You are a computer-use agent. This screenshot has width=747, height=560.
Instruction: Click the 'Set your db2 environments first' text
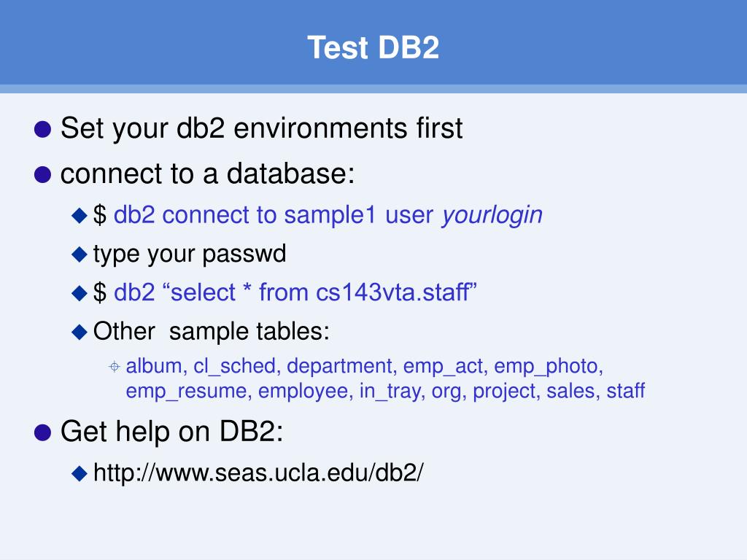[x=262, y=128]
